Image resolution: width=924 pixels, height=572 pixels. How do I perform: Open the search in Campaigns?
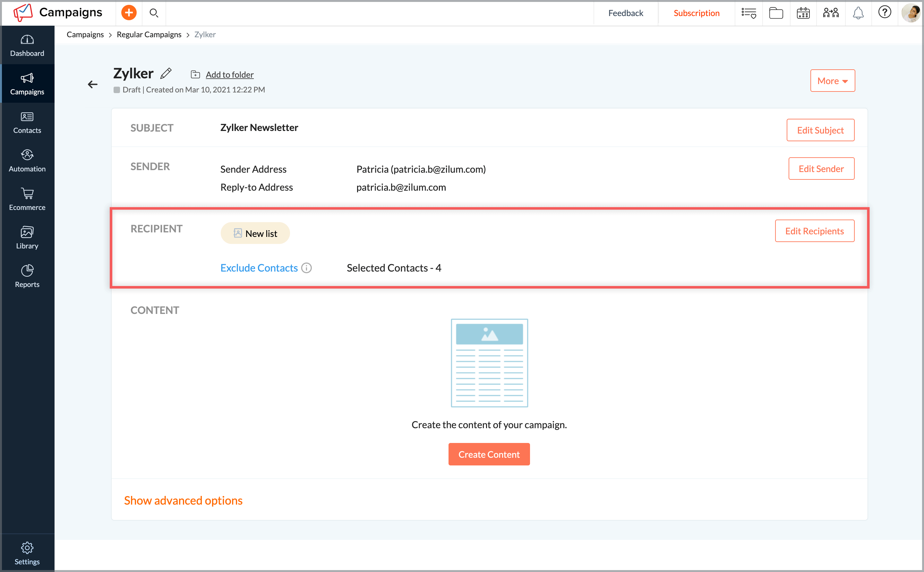(x=154, y=13)
